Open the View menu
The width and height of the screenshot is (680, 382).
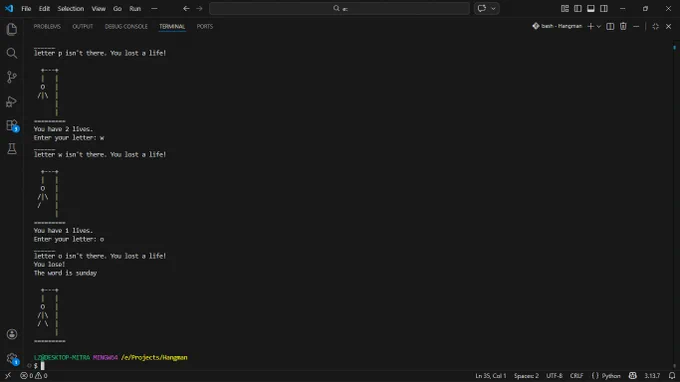tap(98, 8)
